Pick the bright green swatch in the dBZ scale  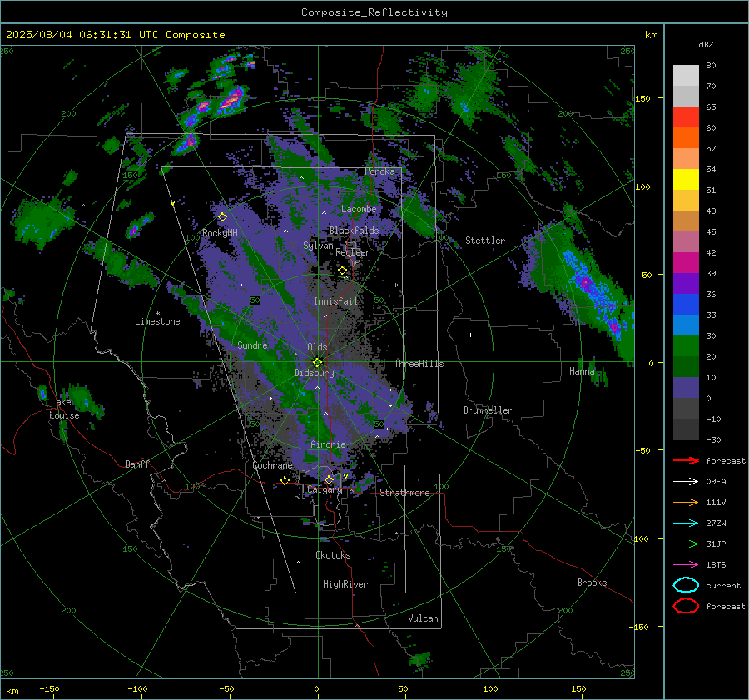click(686, 346)
